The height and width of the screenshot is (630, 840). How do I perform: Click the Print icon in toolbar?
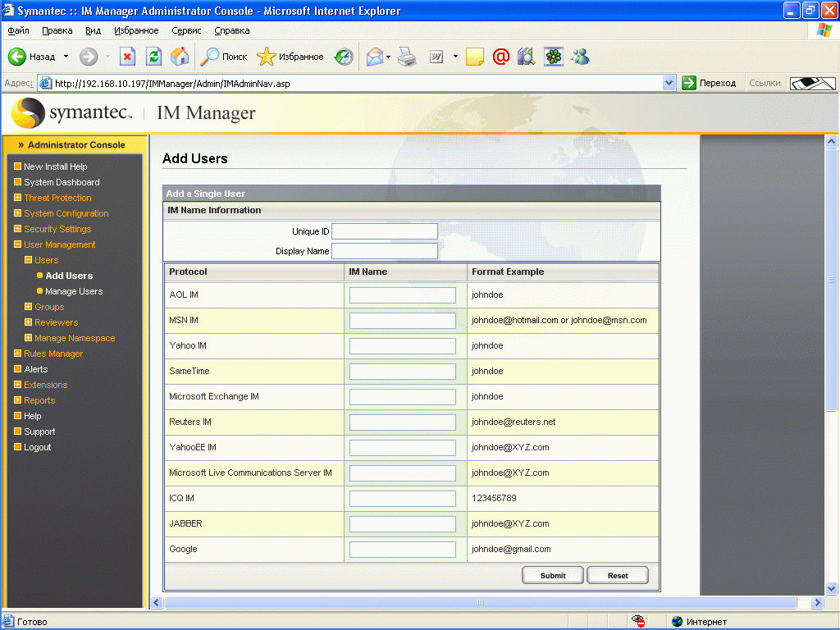408,57
